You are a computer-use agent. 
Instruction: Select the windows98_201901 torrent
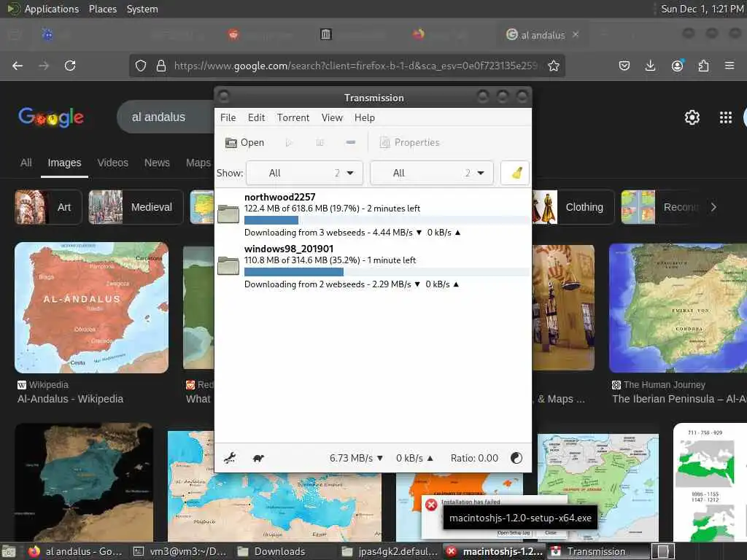click(373, 266)
